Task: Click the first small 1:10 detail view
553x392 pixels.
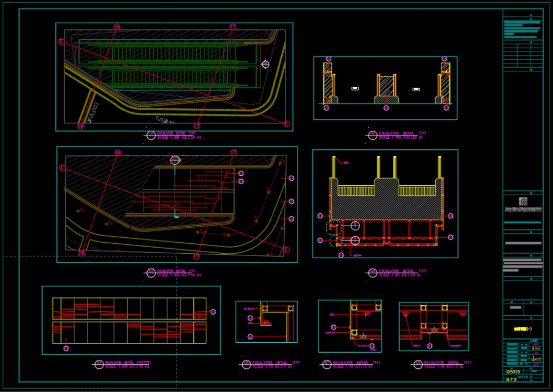Action: 267,322
